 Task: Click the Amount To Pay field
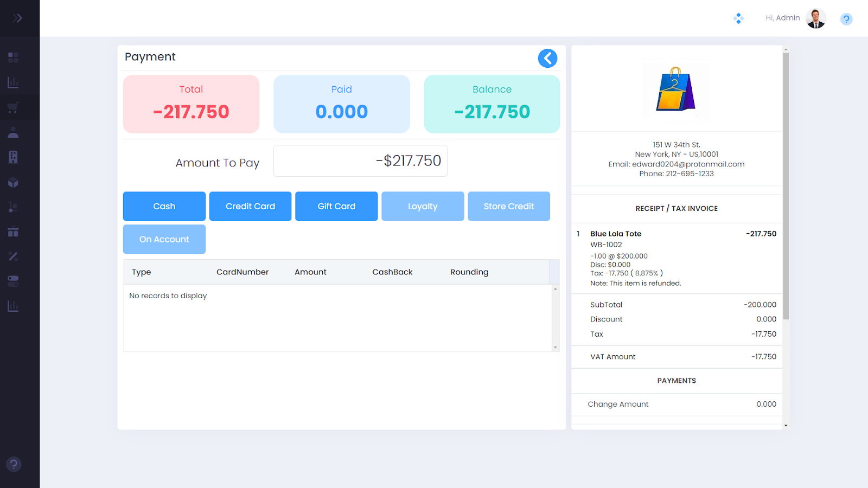point(360,161)
